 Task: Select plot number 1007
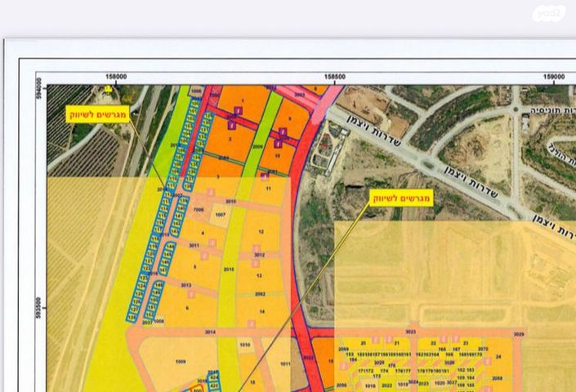coord(221,216)
